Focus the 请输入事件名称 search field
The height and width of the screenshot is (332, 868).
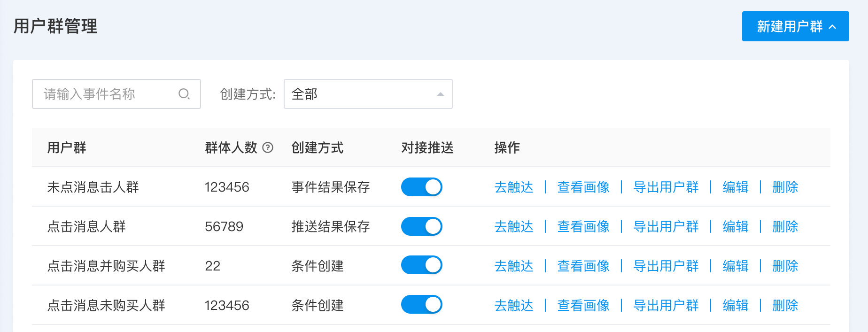click(116, 94)
